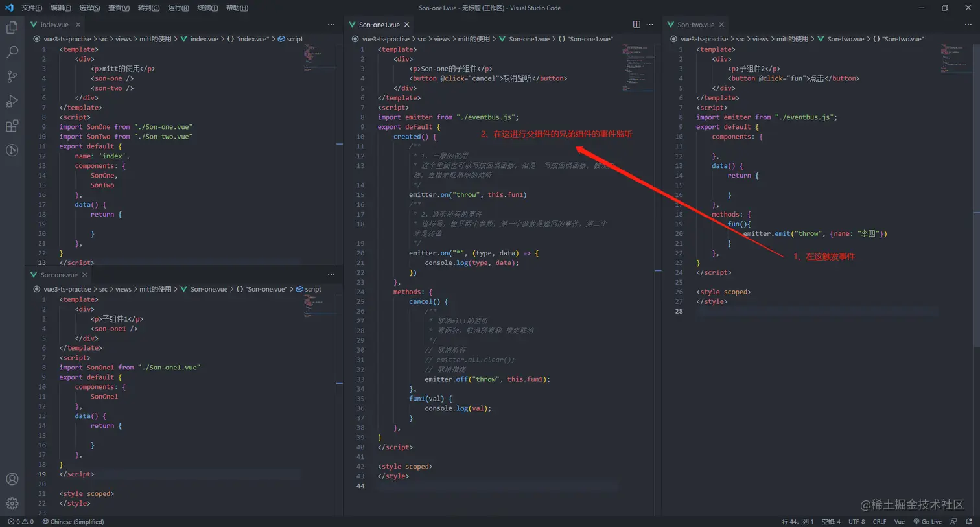Start Go Live server from status bar
Screen dimensions: 980x527
[927, 521]
